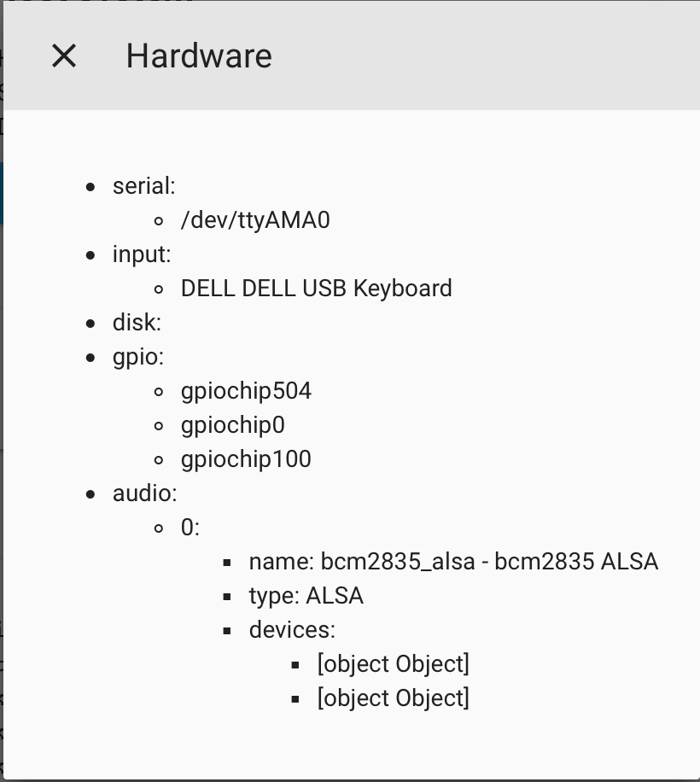The width and height of the screenshot is (700, 782).
Task: Click the Hardware dialog title
Action: 199,55
